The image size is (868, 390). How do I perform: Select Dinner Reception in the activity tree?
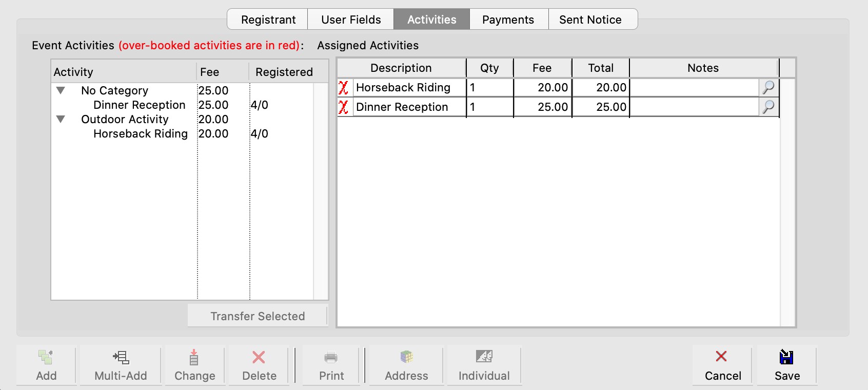point(139,105)
